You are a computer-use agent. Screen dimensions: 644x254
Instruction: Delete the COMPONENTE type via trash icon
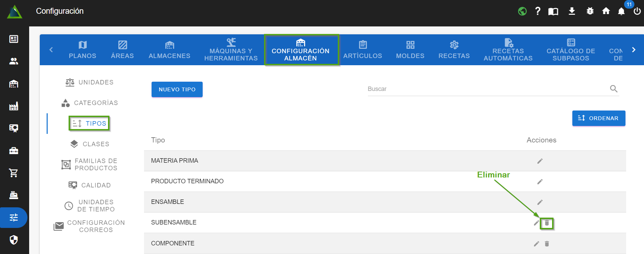coord(547,244)
